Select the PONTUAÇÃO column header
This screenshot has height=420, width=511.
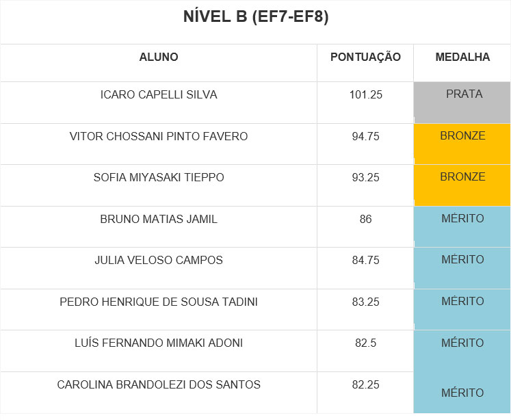click(365, 57)
